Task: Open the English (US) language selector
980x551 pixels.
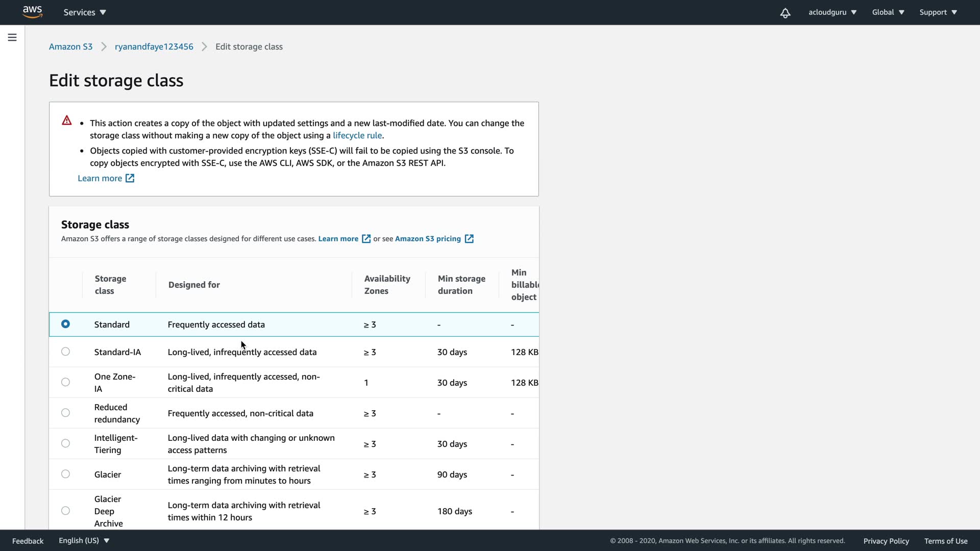Action: tap(84, 540)
